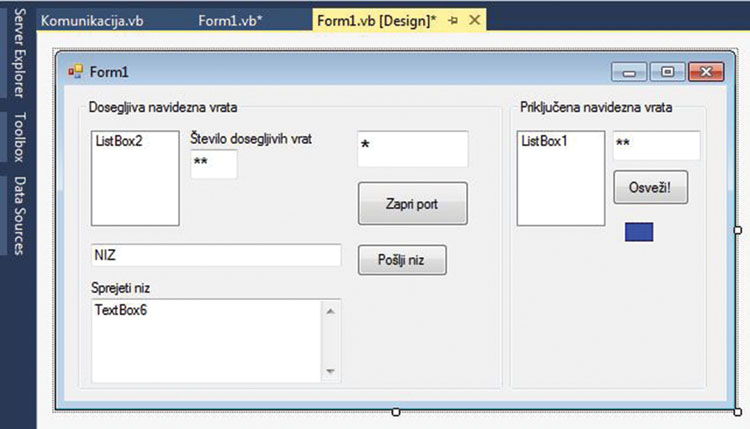Minimize the Form1 window
Viewport: 750px width, 429px height.
[630, 72]
